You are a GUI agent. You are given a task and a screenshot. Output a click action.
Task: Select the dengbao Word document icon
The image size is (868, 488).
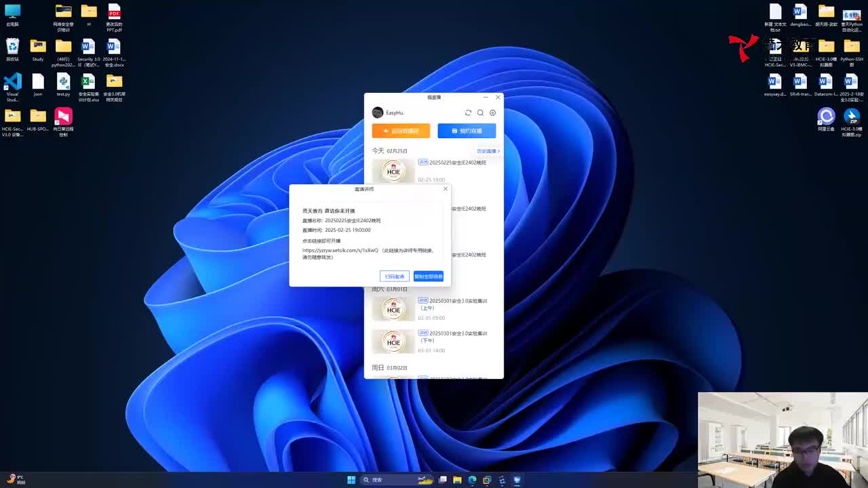click(x=800, y=16)
